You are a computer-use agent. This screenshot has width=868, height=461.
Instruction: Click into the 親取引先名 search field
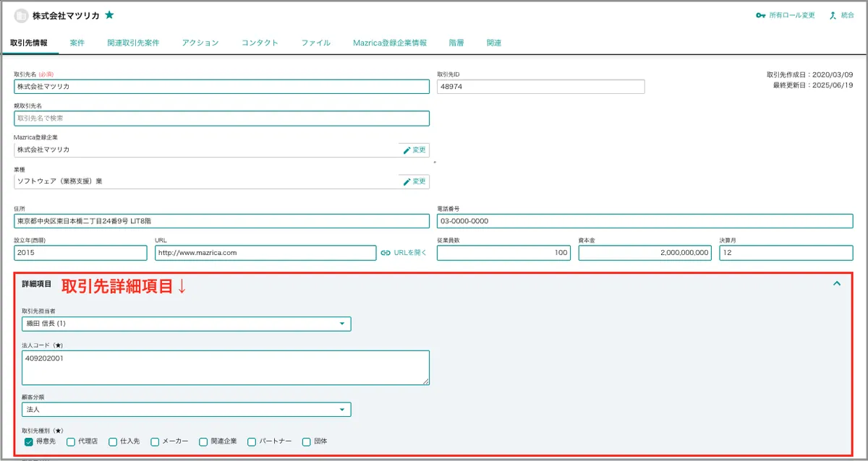click(x=221, y=119)
